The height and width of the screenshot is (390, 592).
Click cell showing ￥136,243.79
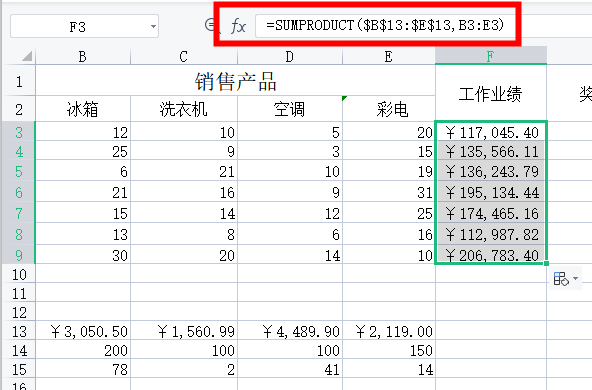point(490,171)
